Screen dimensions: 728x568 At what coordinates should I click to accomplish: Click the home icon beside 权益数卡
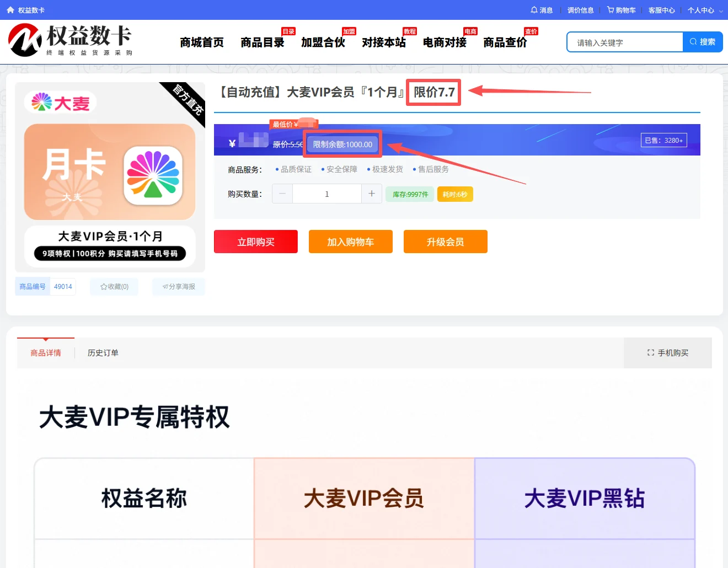click(x=10, y=10)
